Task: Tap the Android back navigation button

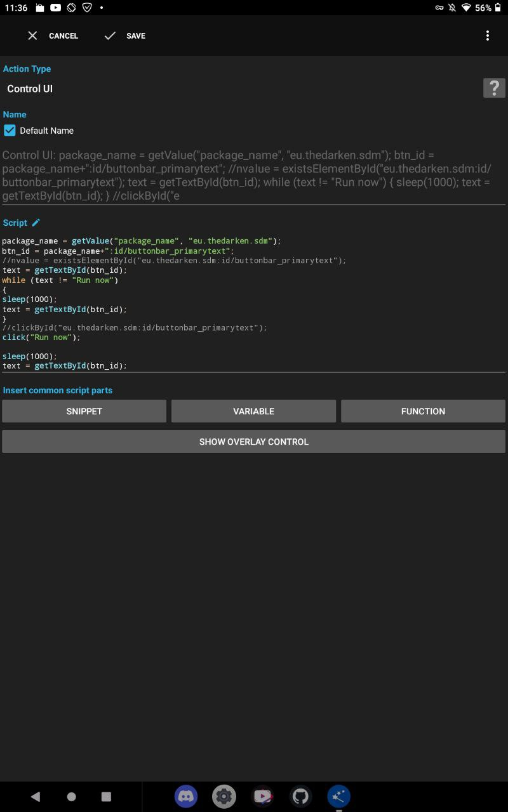Action: tap(36, 796)
